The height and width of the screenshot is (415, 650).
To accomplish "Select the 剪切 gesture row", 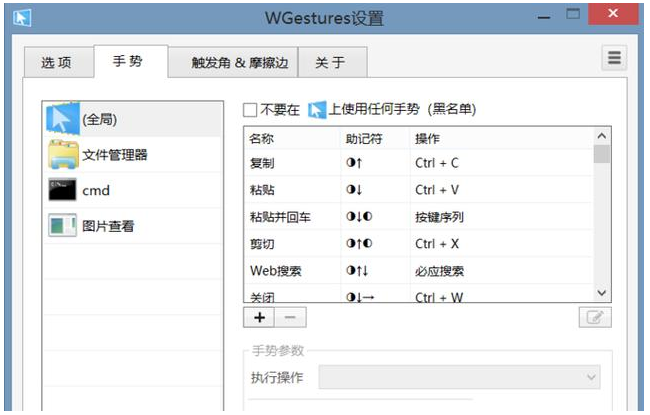I will [x=419, y=244].
